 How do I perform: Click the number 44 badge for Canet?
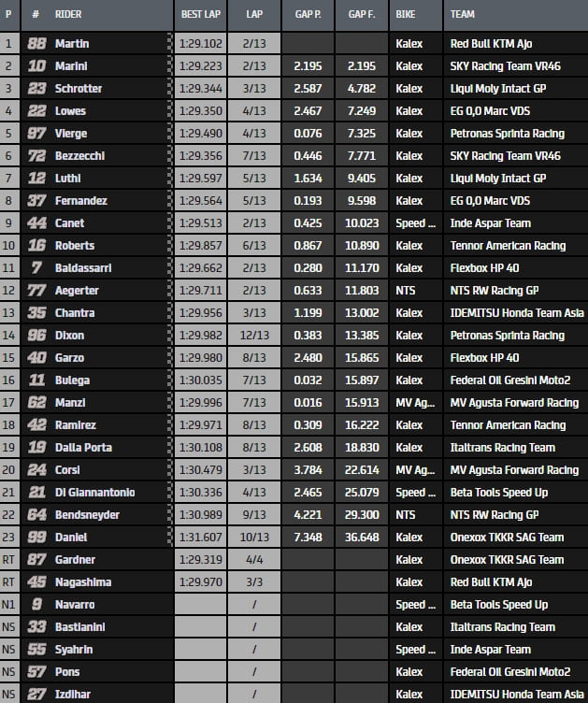(x=36, y=222)
